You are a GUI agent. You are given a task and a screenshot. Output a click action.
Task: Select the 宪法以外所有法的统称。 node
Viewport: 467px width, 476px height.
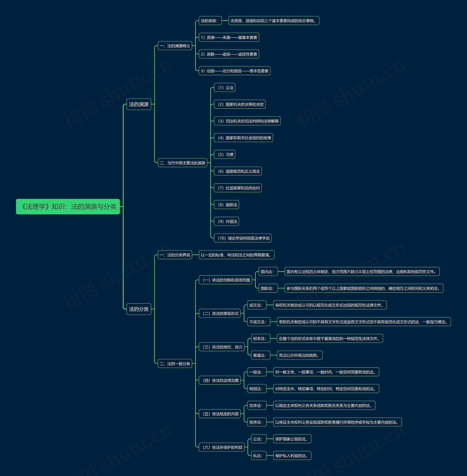click(x=300, y=355)
